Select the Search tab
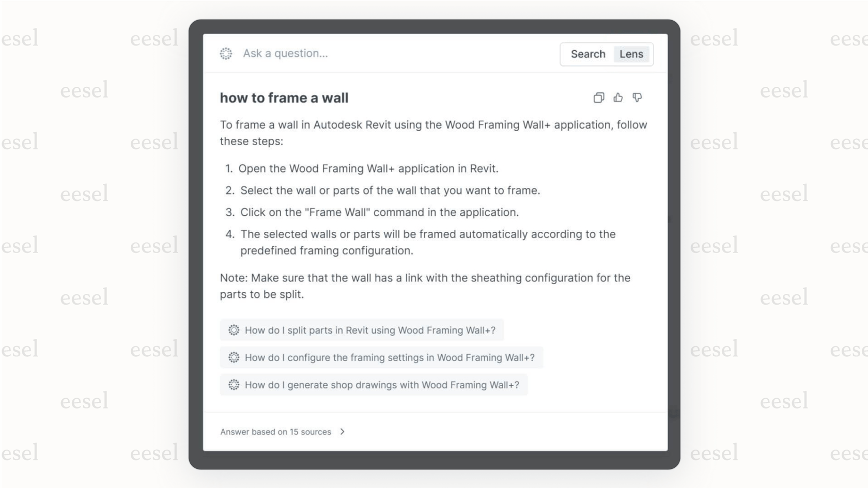868x488 pixels. 588,54
